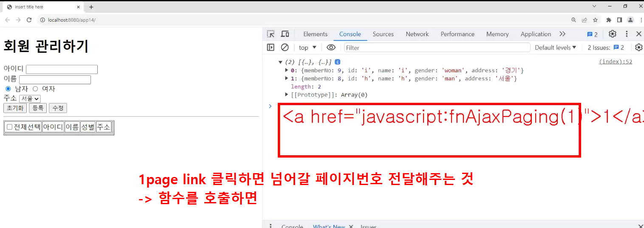The height and width of the screenshot is (228, 644).
Task: Open drawer three-dot menu at bottom
Action: click(x=271, y=226)
